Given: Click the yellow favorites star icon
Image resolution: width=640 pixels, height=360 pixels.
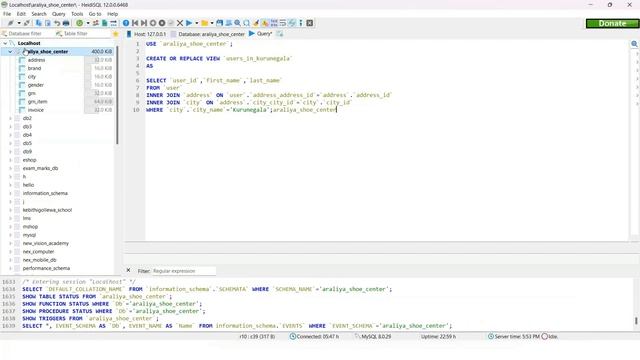Looking at the screenshot, I should 116,34.
